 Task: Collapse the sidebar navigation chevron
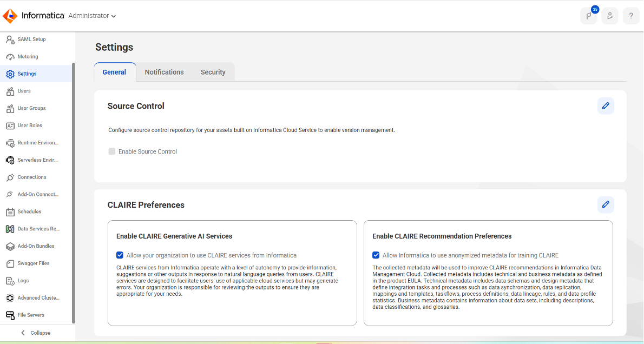pyautogui.click(x=23, y=333)
